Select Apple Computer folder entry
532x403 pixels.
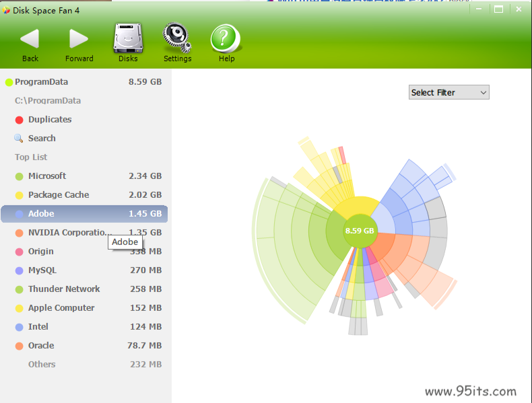click(x=84, y=307)
